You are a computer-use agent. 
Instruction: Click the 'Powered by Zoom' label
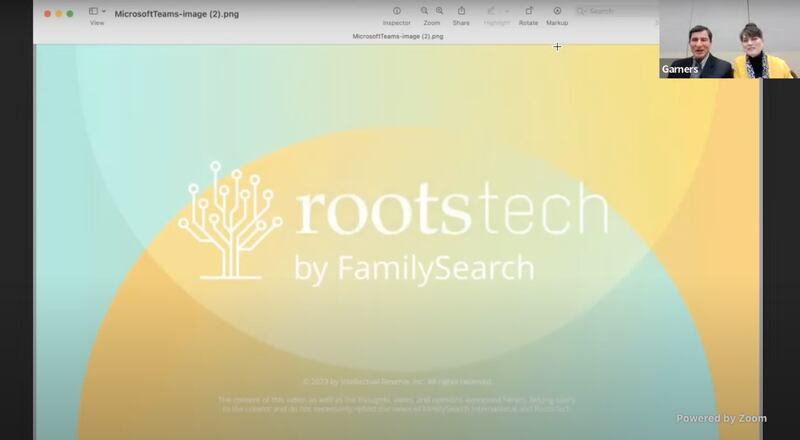721,419
